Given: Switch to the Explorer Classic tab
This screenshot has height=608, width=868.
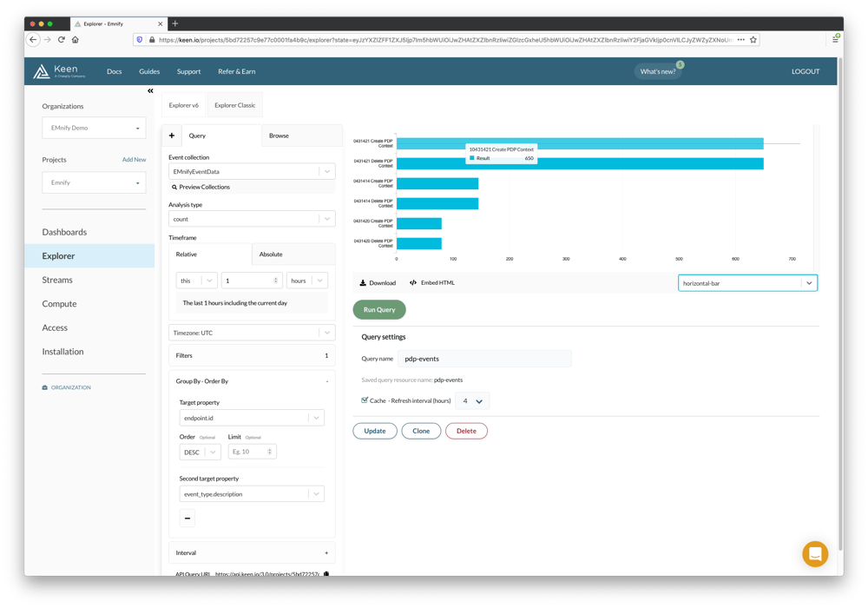Looking at the screenshot, I should tap(234, 105).
